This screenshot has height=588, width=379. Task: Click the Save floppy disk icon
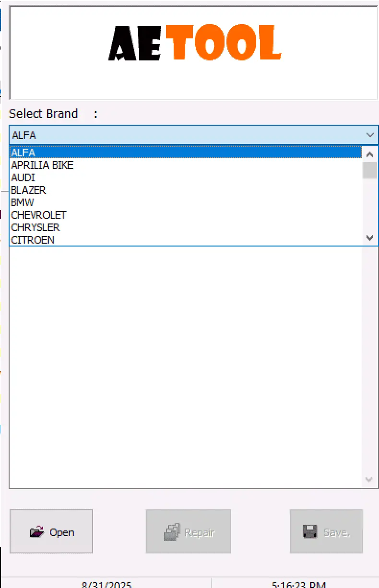point(311,532)
